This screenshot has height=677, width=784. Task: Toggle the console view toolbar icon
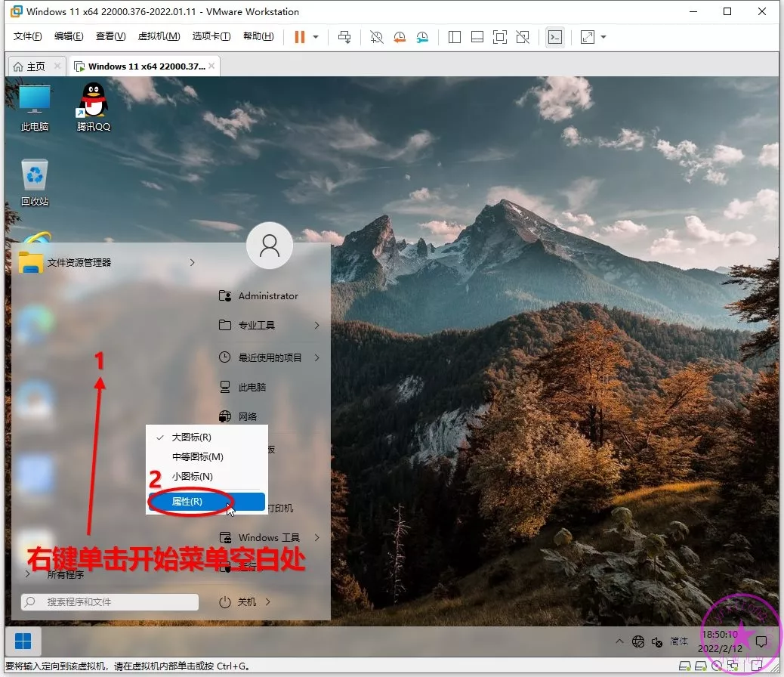coord(555,37)
